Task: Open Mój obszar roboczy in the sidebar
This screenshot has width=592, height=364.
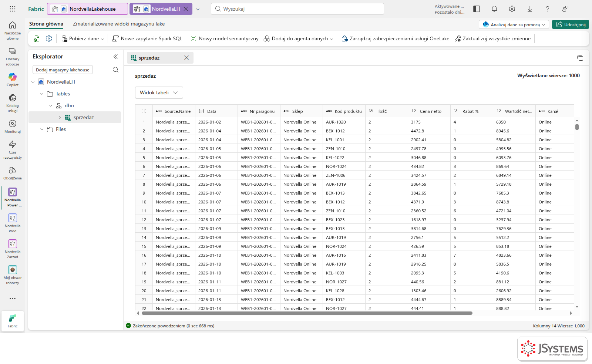Action: coord(13,275)
